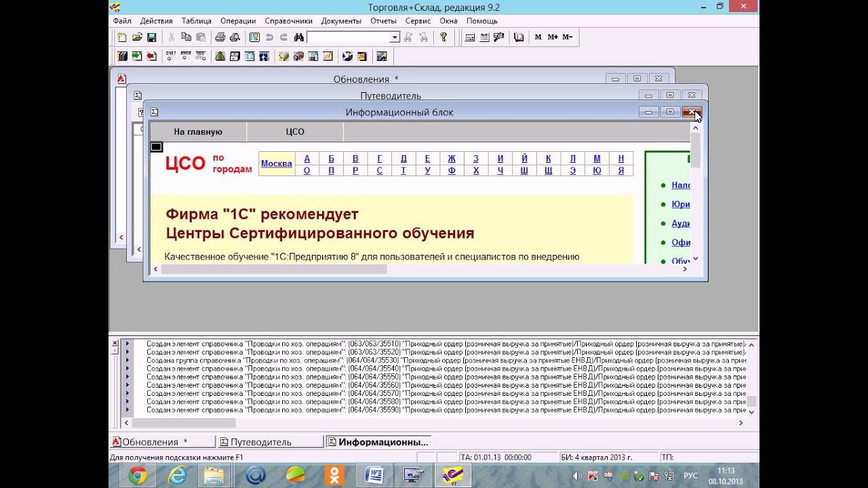Open the Действия menu
This screenshot has width=868, height=488.
point(157,21)
